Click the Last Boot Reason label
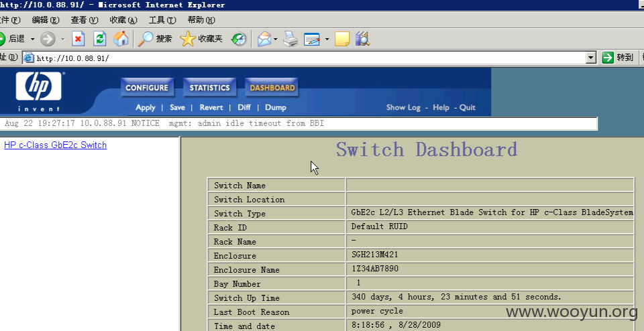The image size is (644, 331). pos(252,312)
